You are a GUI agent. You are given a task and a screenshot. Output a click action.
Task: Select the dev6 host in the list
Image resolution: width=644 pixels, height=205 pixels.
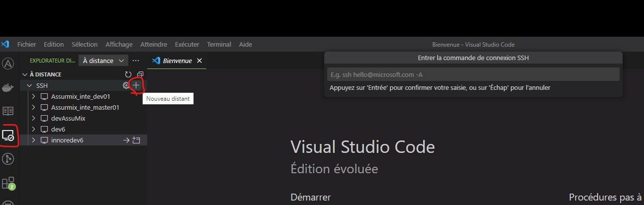[x=58, y=129]
